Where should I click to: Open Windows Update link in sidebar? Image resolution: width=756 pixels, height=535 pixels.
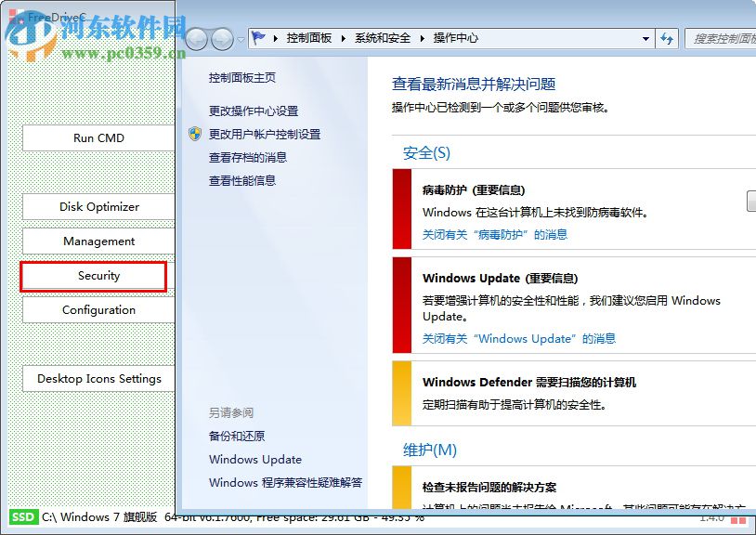pos(255,460)
